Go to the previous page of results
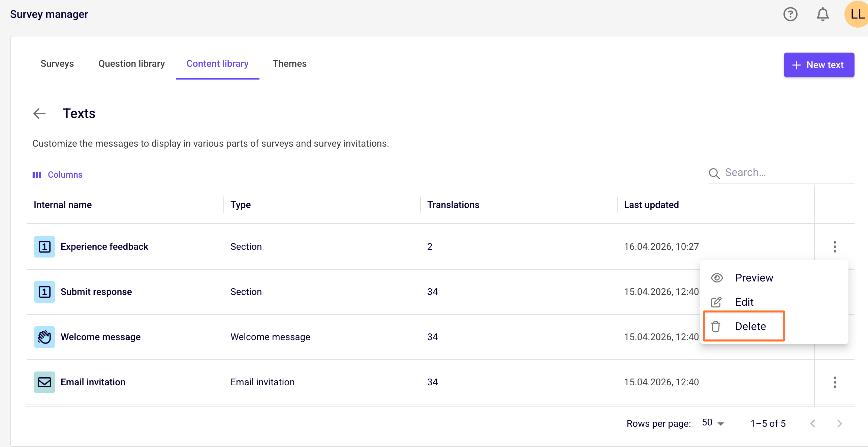This screenshot has height=447, width=868. point(813,423)
